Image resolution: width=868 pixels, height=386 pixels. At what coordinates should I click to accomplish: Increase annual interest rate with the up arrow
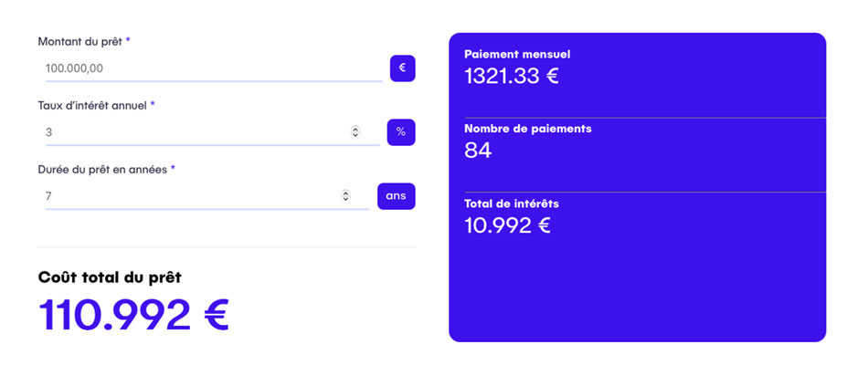click(355, 130)
